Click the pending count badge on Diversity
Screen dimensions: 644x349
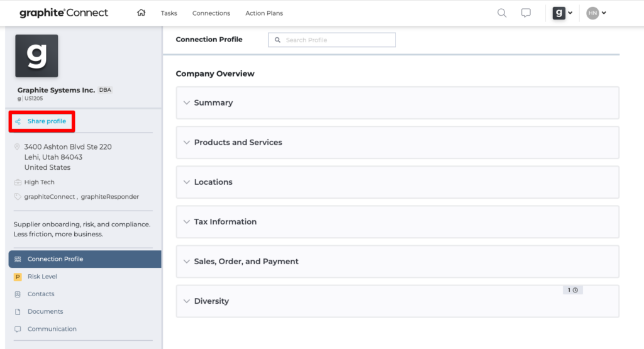click(x=572, y=290)
